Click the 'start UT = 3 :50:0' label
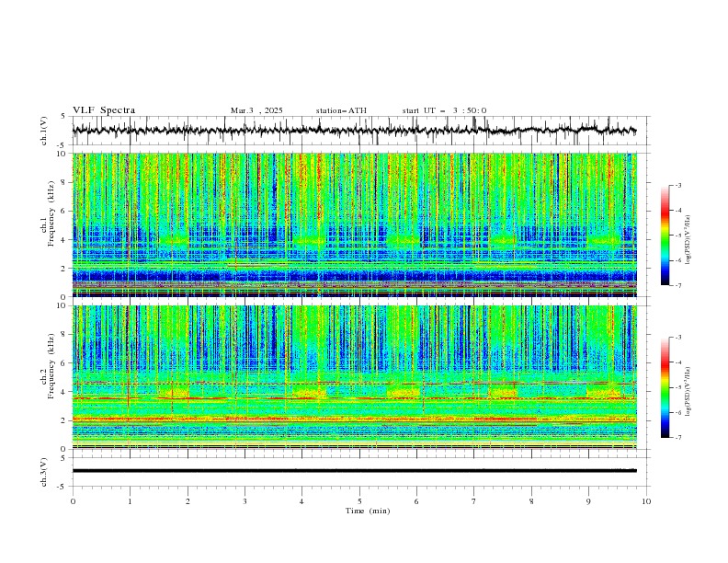This screenshot has width=728, height=563. (x=444, y=110)
